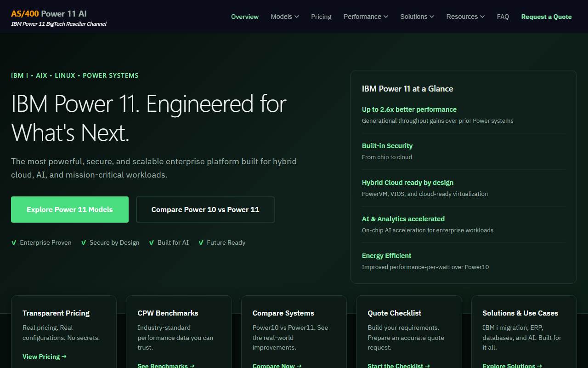Click the 'IBM Power 11. Engineered for What's Next.' headline

pyautogui.click(x=149, y=118)
